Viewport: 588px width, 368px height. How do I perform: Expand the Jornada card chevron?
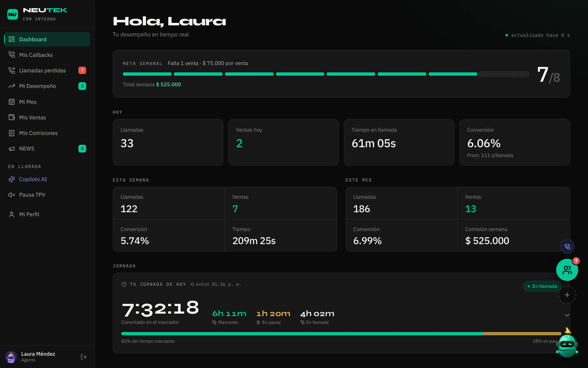coord(567,315)
